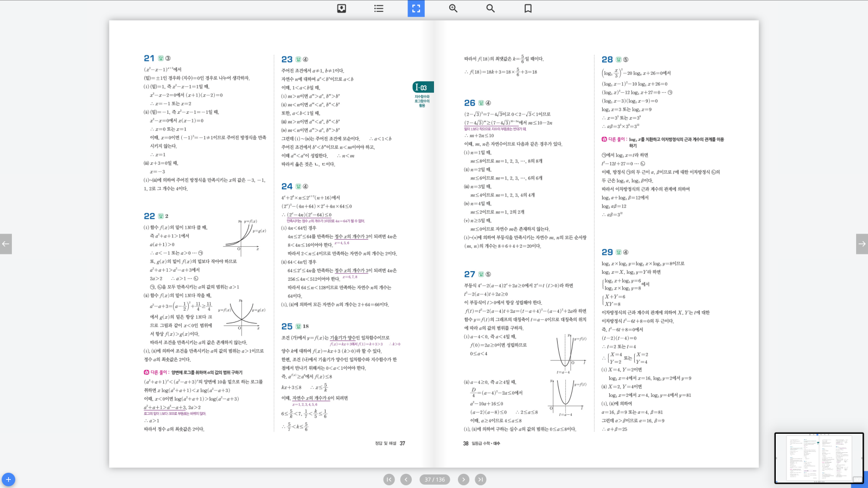Jump to the last page

coord(481,479)
